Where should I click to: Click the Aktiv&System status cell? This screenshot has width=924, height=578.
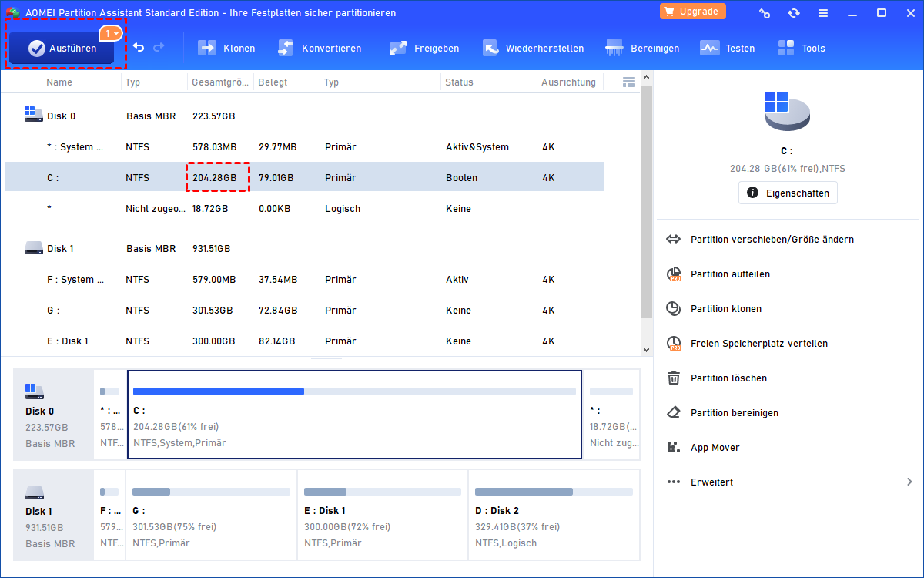477,147
